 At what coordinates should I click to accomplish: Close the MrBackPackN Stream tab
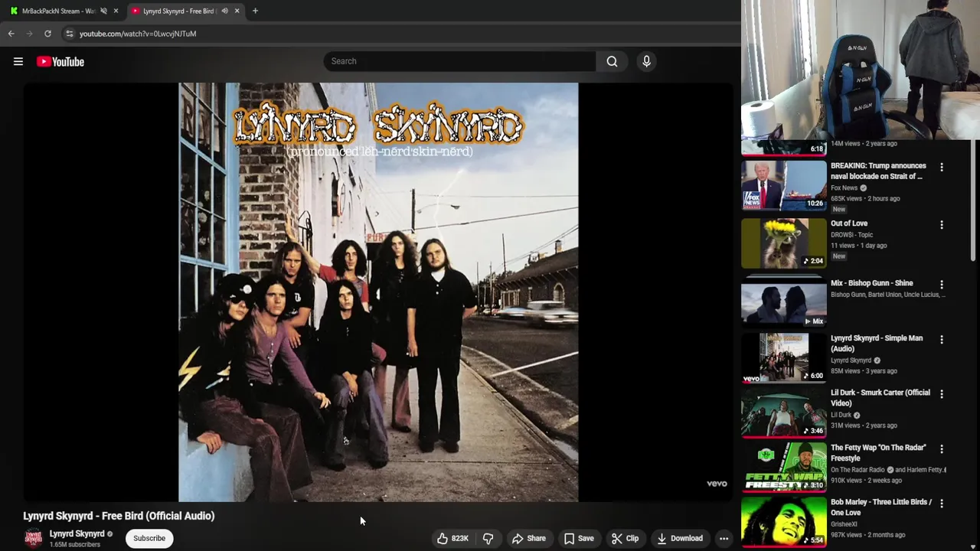coord(116,11)
